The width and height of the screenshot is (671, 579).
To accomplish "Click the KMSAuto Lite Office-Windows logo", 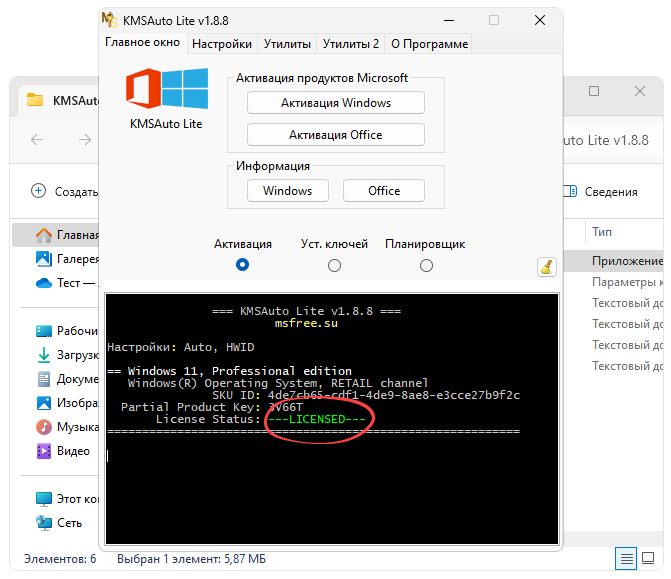I will point(166,89).
